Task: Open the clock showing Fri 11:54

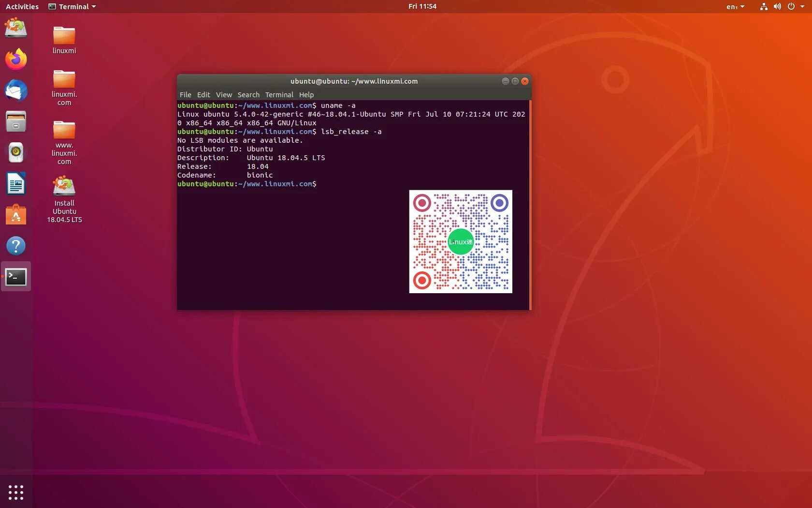Action: [422, 6]
